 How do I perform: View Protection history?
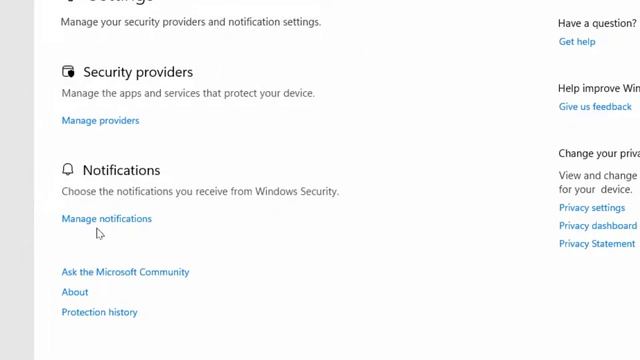coord(100,312)
